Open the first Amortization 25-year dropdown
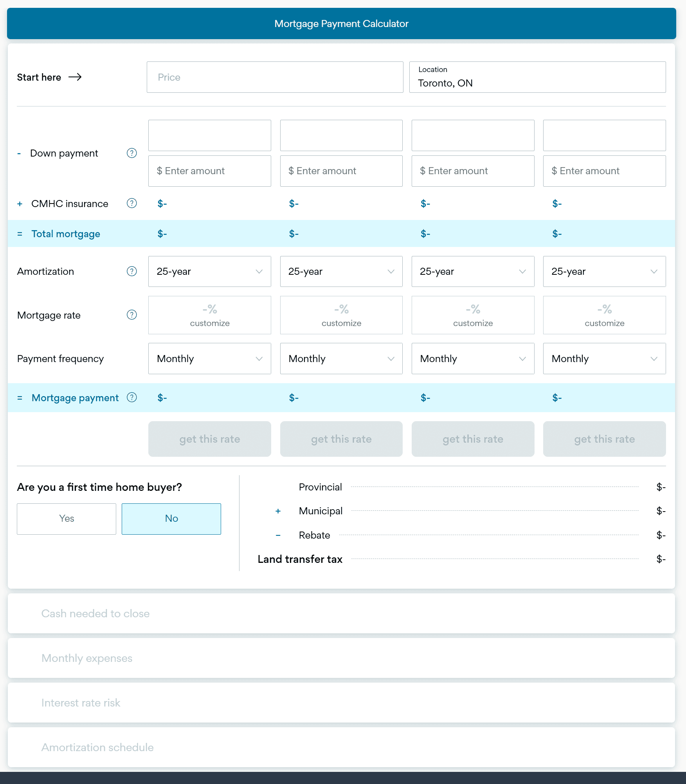Screen dimensions: 686x784 pyautogui.click(x=209, y=271)
